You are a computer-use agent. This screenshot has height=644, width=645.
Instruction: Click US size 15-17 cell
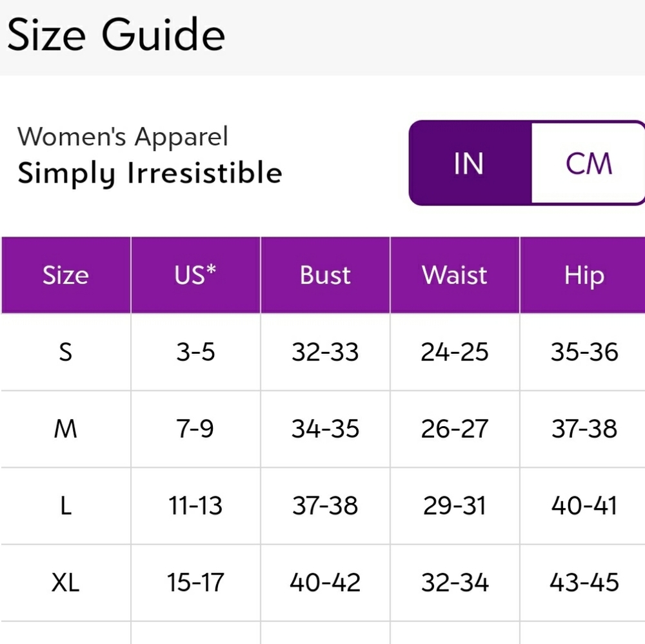(x=195, y=583)
